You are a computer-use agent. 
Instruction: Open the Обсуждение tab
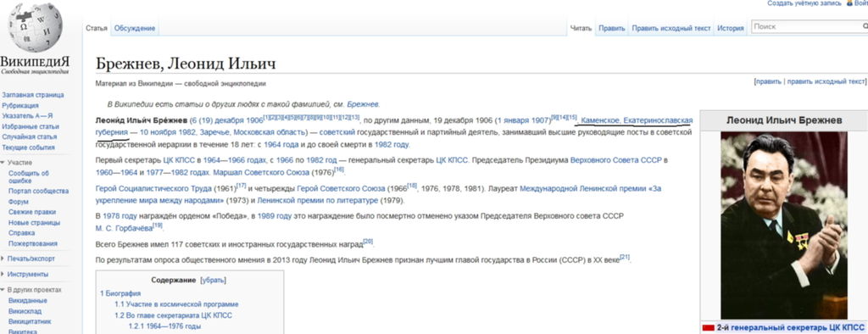point(135,28)
